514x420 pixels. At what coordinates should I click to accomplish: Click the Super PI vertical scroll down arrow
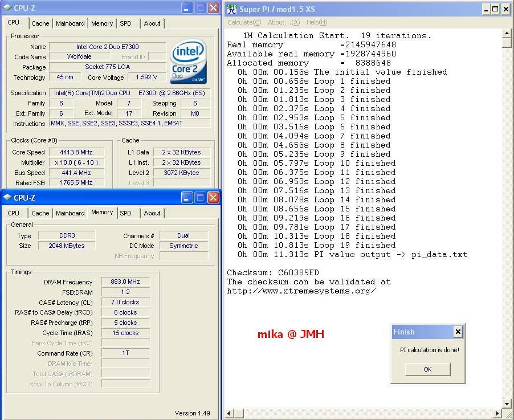[x=507, y=404]
